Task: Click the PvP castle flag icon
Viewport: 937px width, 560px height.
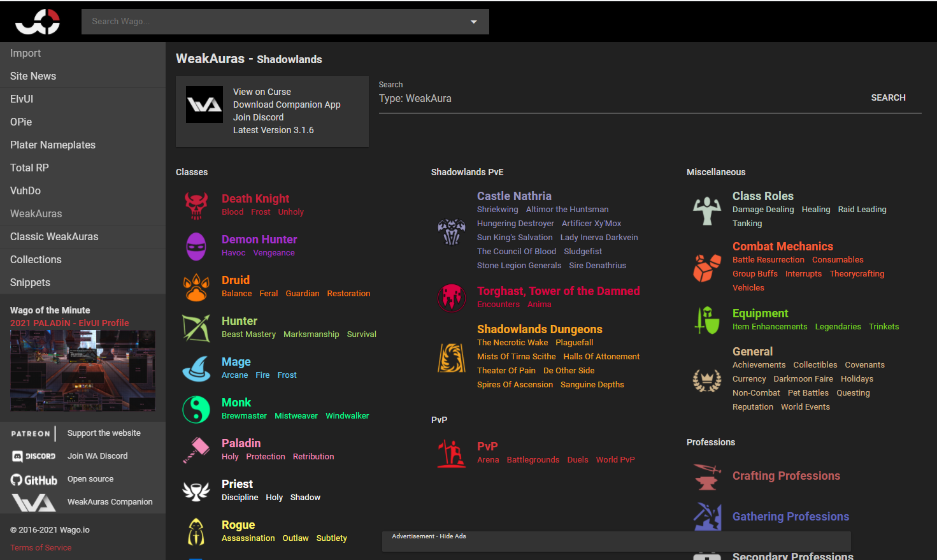Action: (452, 454)
